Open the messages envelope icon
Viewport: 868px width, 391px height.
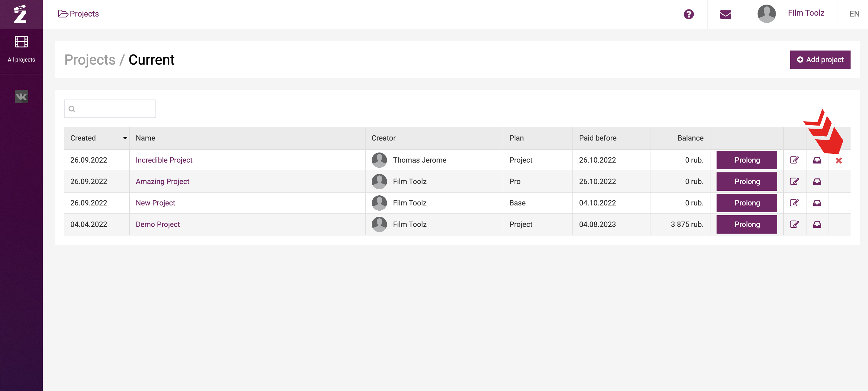click(725, 14)
